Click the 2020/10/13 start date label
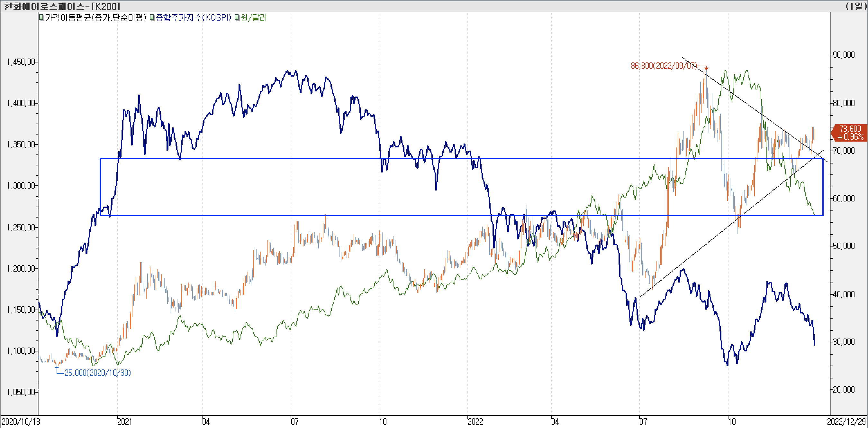The width and height of the screenshot is (868, 428). point(21,422)
